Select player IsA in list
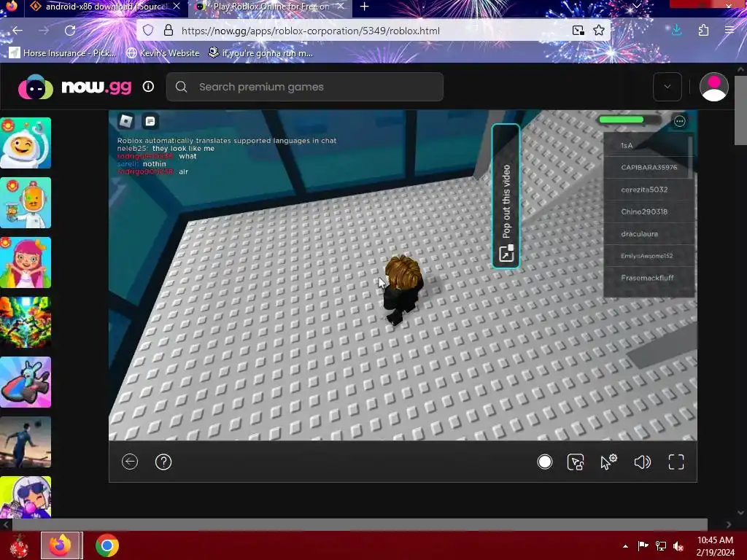This screenshot has width=747, height=560. coord(649,145)
